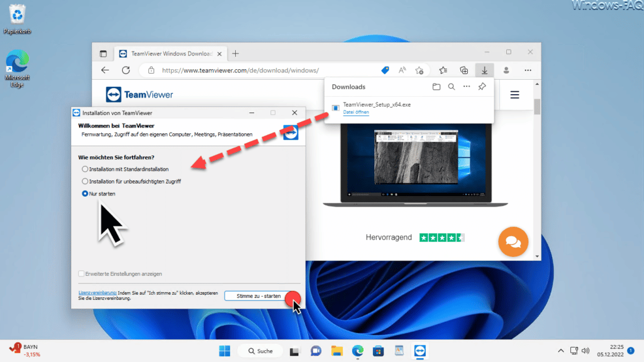
Task: Open the Collections icon
Action: (464, 70)
